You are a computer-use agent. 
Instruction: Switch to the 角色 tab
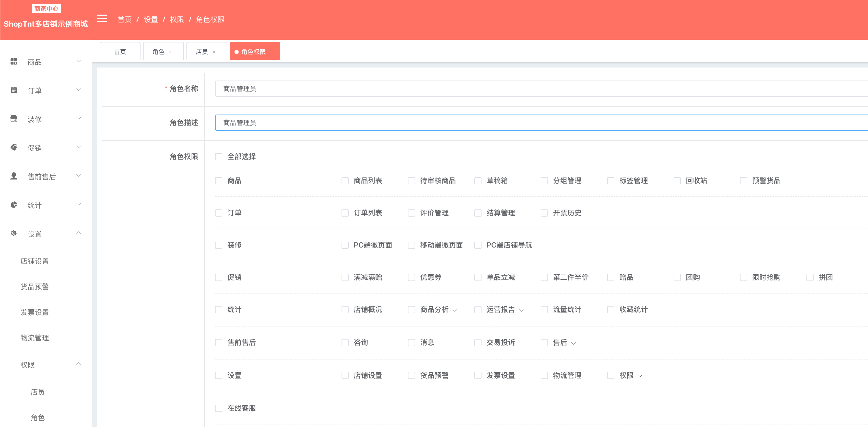[x=158, y=52]
